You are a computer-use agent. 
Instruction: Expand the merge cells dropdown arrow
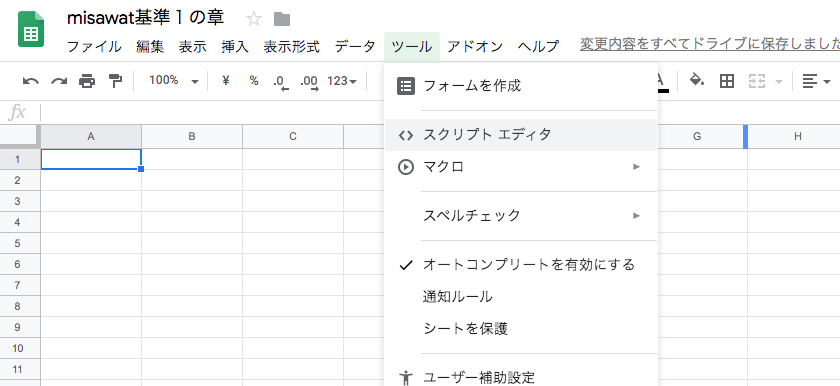[778, 82]
